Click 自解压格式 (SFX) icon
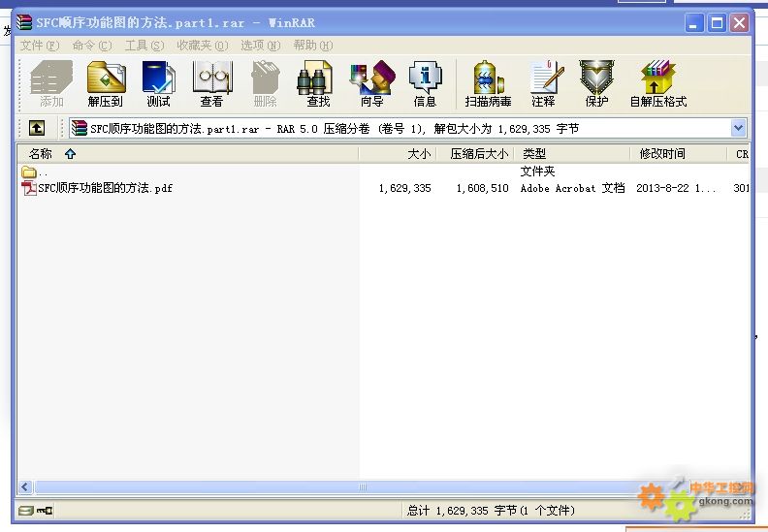 click(x=657, y=83)
